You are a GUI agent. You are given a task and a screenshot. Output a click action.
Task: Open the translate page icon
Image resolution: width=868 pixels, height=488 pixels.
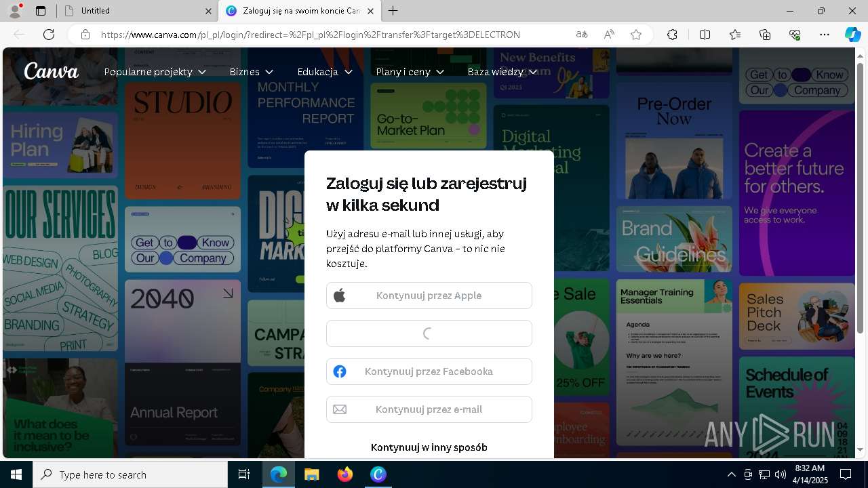[x=582, y=35]
